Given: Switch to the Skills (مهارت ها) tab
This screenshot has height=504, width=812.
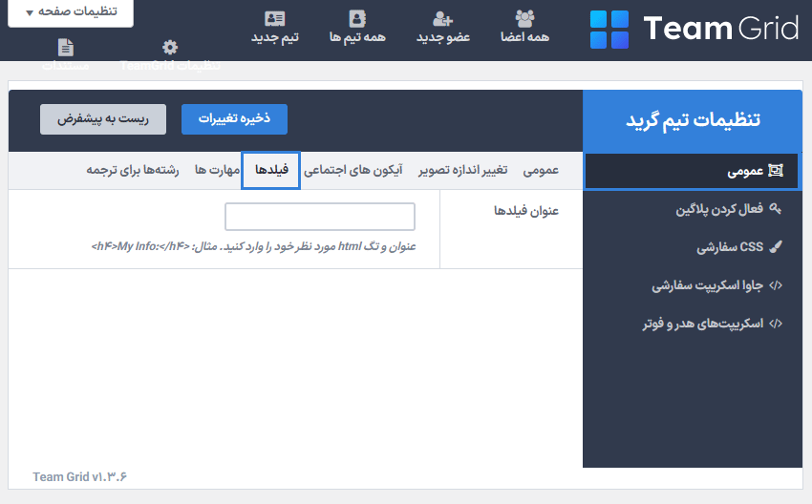Looking at the screenshot, I should (217, 170).
